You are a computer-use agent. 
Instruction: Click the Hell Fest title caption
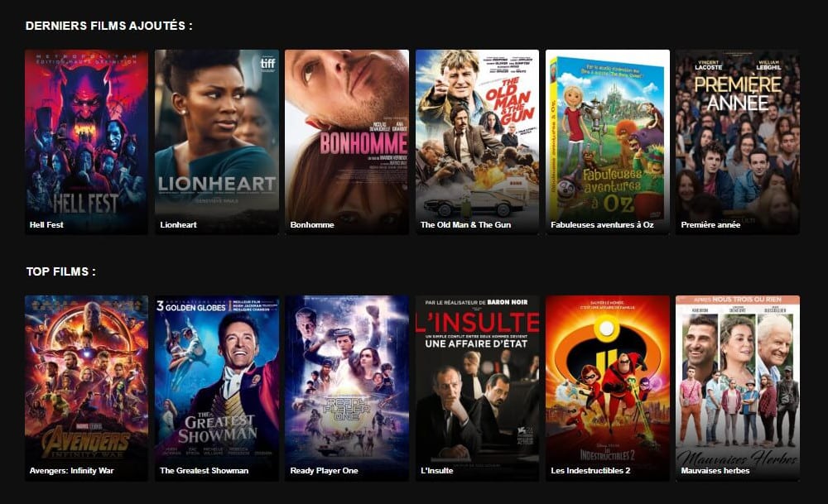pyautogui.click(x=46, y=225)
